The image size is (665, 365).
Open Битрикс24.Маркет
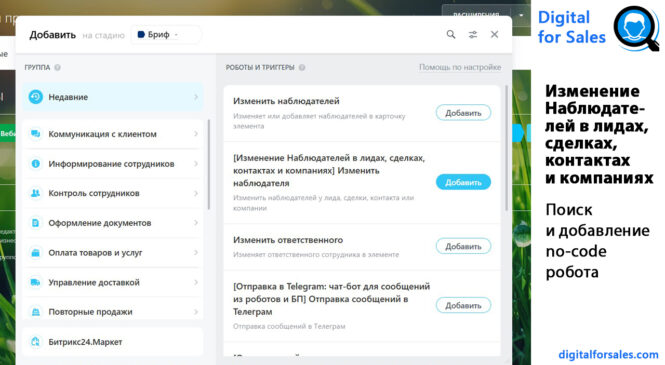tap(113, 342)
